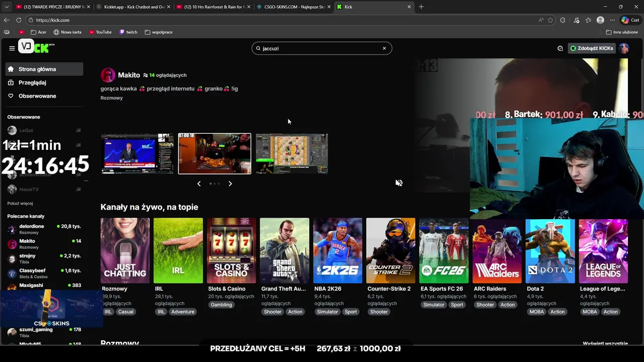
Task: Open the ARC Raiders category card
Action: click(497, 250)
